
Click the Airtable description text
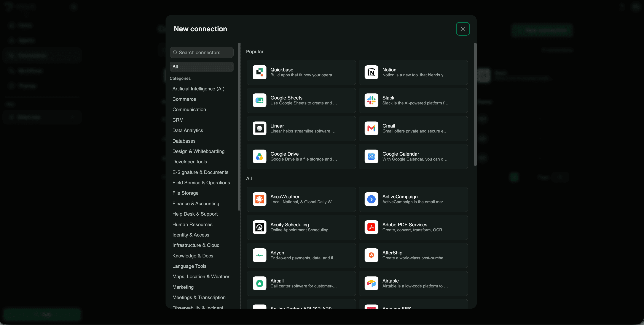[x=415, y=286]
